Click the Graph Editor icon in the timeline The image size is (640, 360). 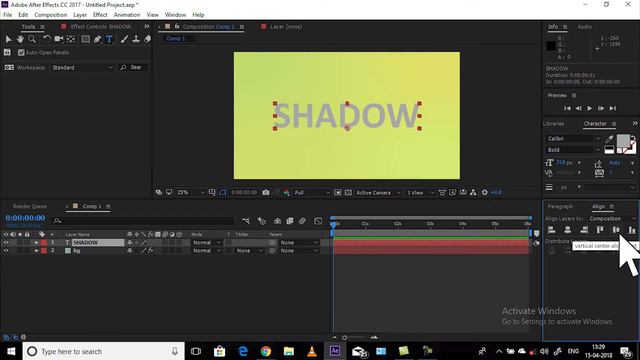click(318, 221)
